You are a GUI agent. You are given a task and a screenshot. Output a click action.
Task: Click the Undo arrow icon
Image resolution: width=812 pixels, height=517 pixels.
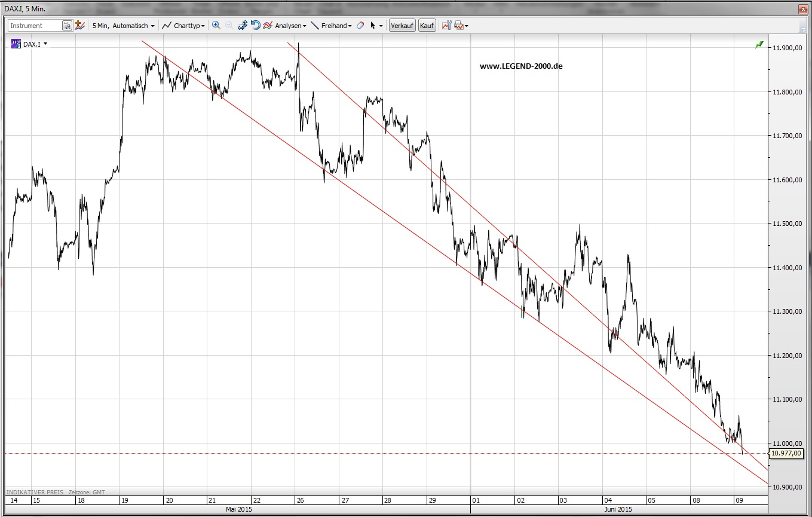click(x=255, y=25)
